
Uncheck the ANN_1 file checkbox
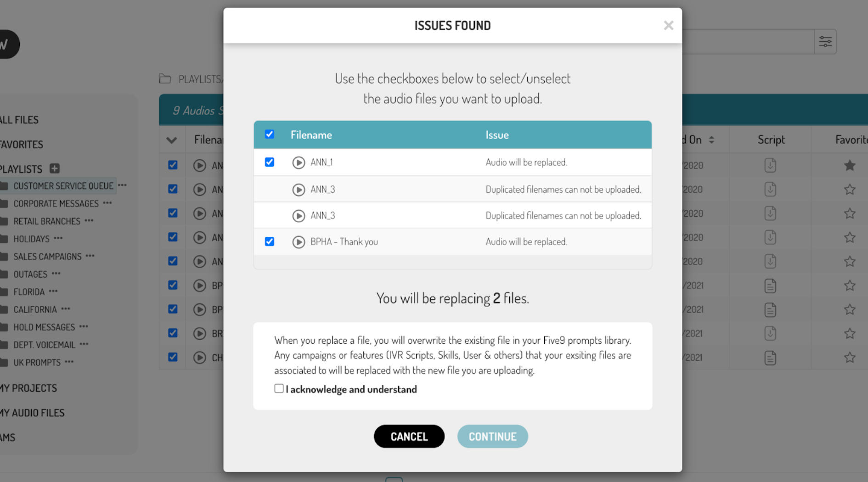click(270, 162)
